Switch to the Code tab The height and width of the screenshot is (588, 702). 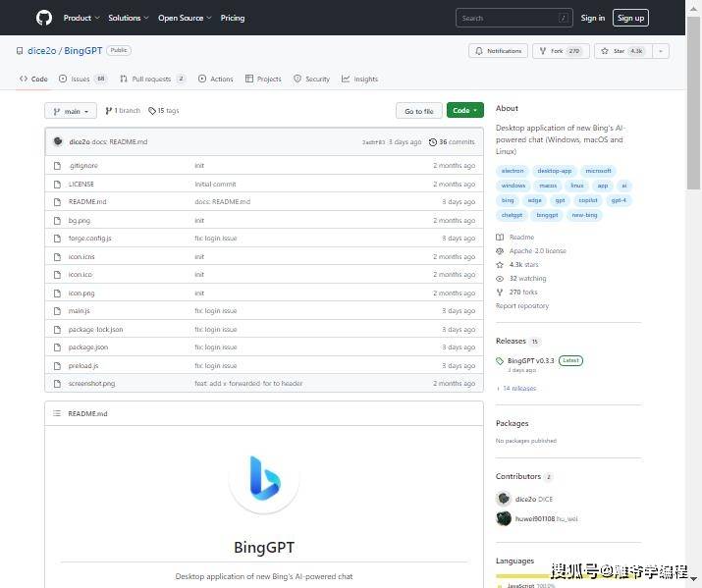click(33, 79)
